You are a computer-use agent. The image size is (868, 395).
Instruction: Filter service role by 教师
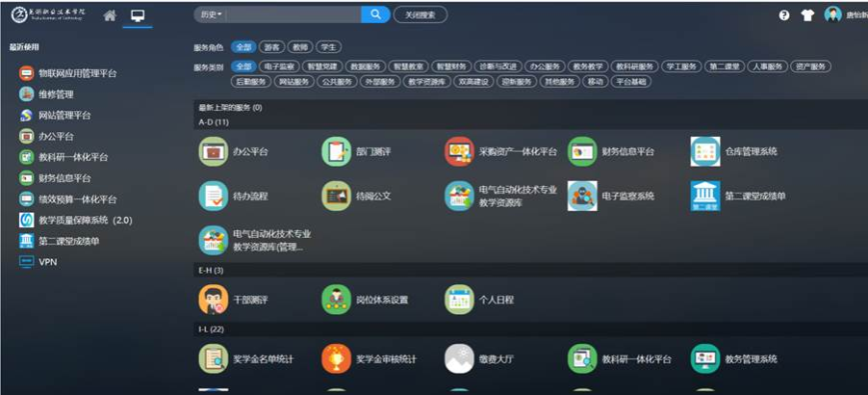pos(300,46)
